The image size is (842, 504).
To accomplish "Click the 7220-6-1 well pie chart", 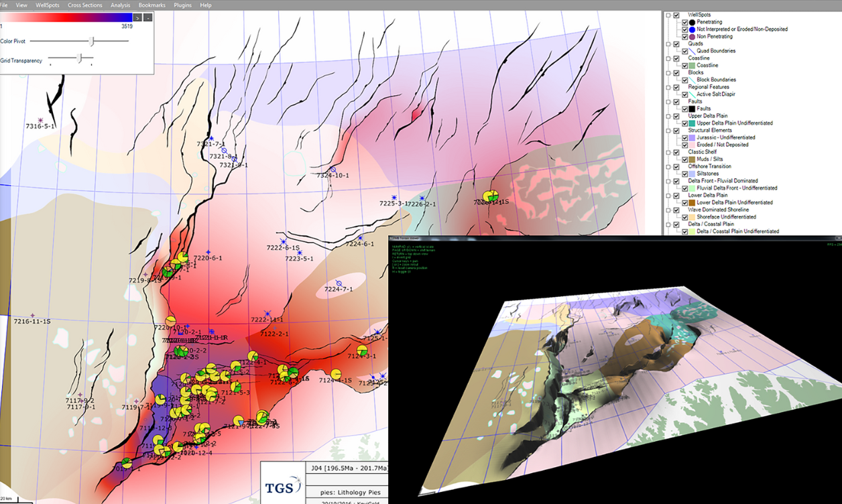I will [183, 257].
